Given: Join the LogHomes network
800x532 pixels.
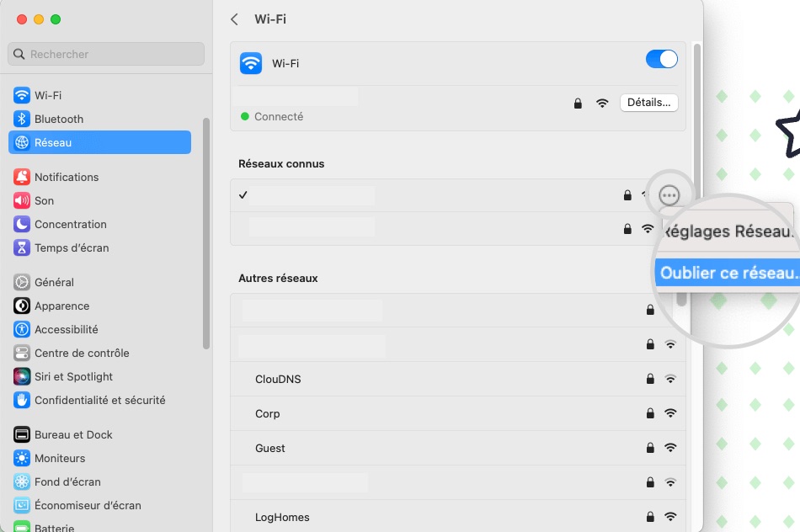Looking at the screenshot, I should pos(457,517).
